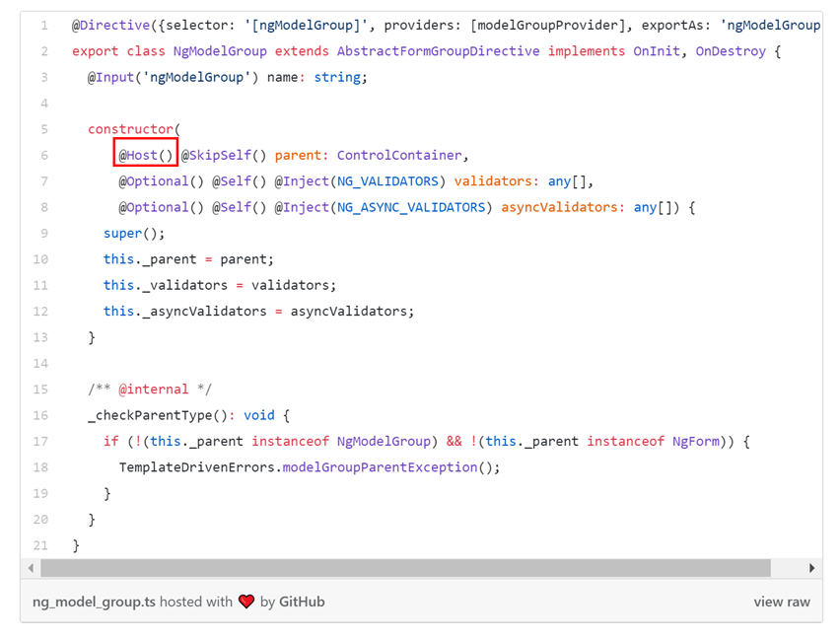
Task: Click TemplateDrivenErrors on line 18
Action: [x=196, y=467]
